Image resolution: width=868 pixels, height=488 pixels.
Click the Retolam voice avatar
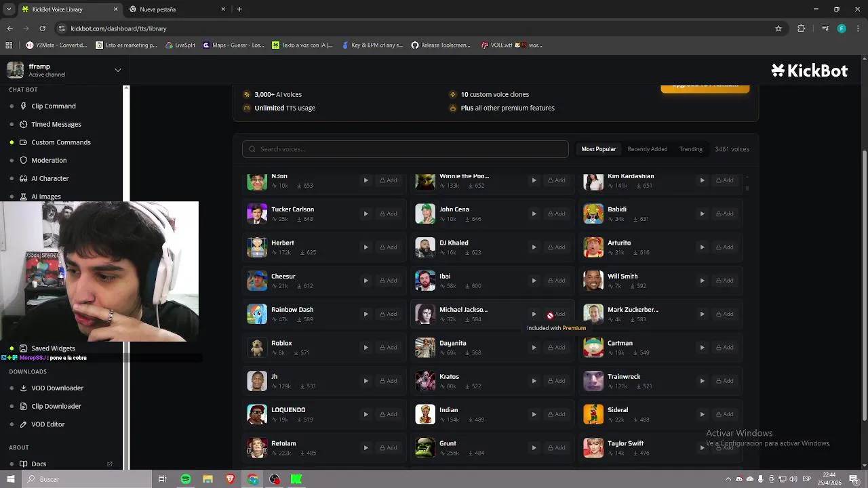point(257,447)
